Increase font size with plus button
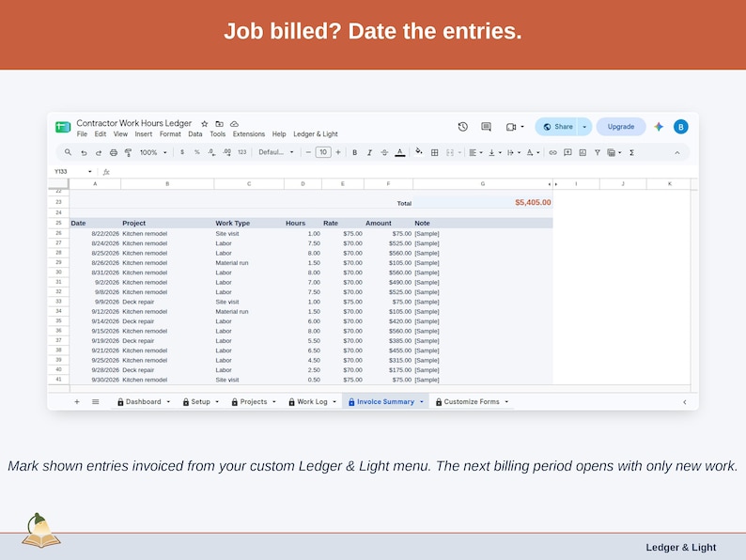This screenshot has height=560, width=746. click(x=338, y=152)
